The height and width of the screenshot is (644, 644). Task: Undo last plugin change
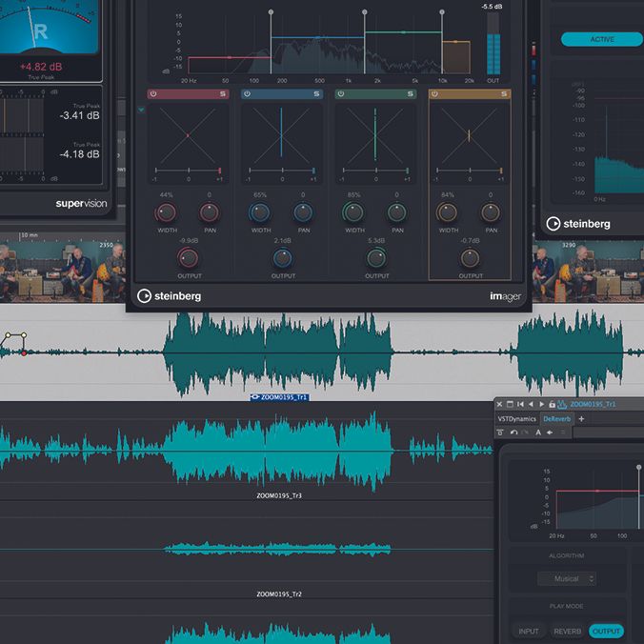pyautogui.click(x=513, y=433)
